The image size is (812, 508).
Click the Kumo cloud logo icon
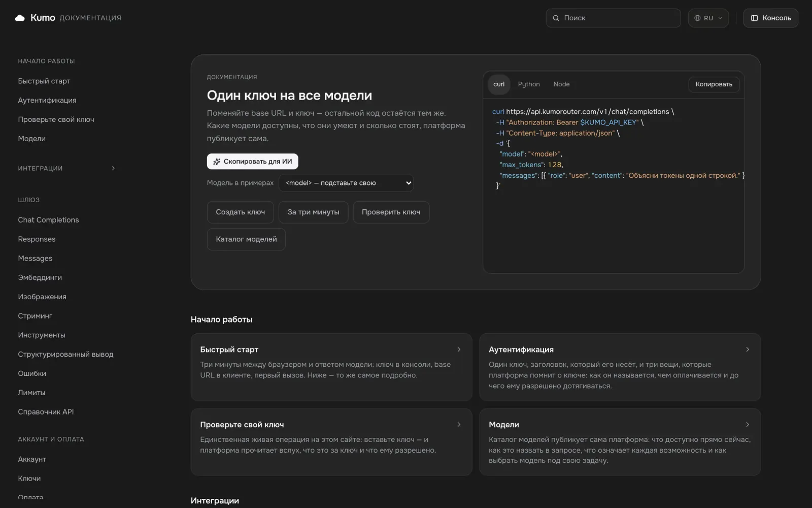pyautogui.click(x=20, y=18)
